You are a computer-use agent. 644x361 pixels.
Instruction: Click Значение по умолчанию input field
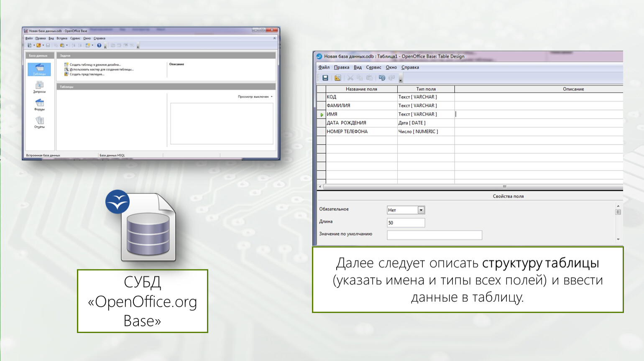434,235
